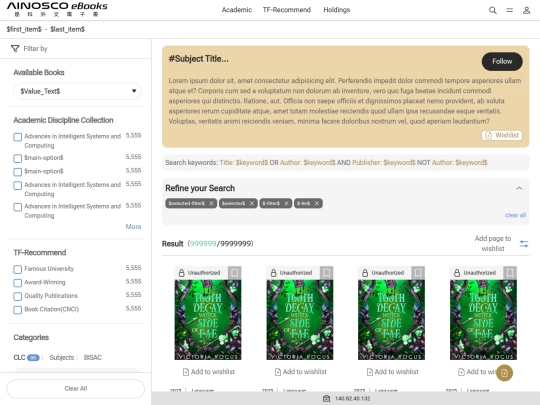Tick the first Advances in Intelligent Systems checkbox

18,137
